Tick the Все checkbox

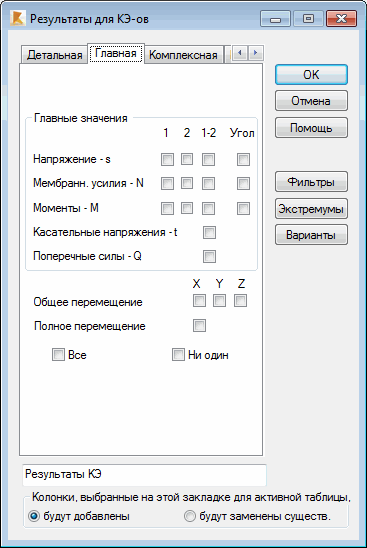(x=69, y=355)
